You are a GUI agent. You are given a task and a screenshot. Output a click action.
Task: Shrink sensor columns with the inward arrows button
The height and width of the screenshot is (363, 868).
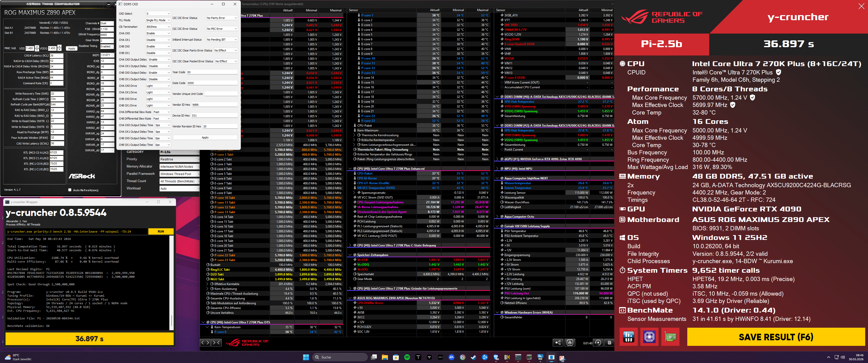click(x=216, y=343)
